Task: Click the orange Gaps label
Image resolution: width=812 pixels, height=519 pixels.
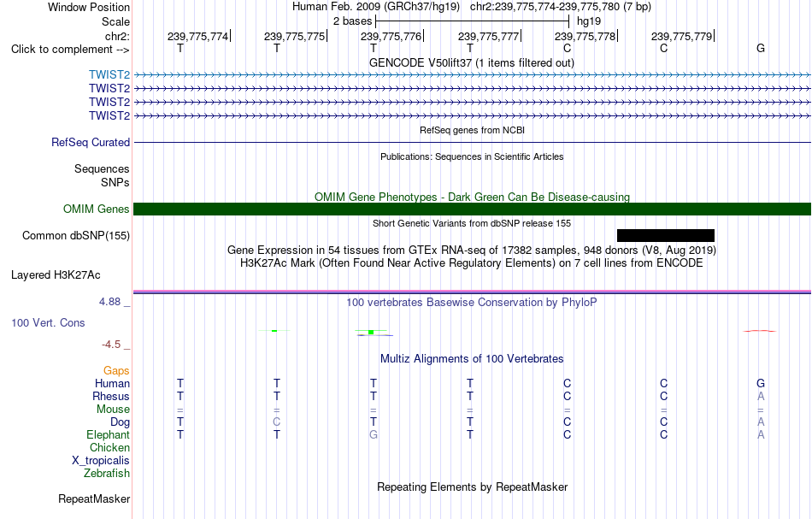Action: pos(116,371)
